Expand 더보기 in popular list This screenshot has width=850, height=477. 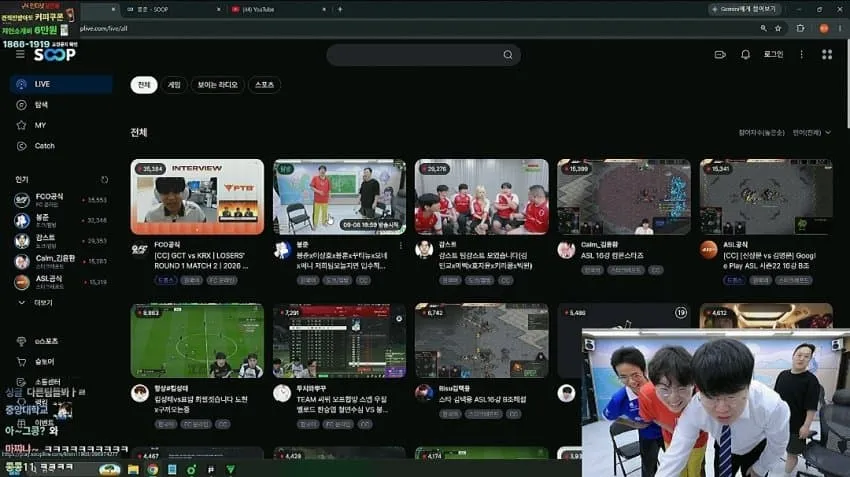coord(36,302)
